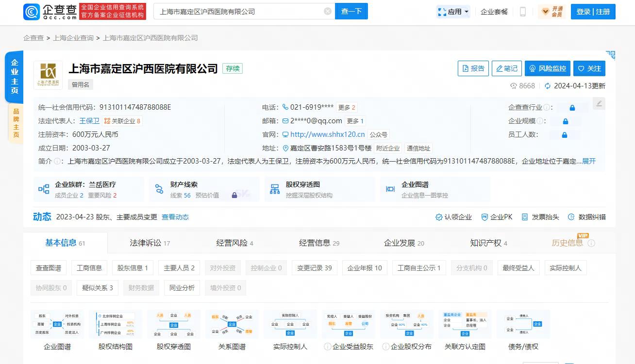Click 数据纠错
Image resolution: width=635 pixels, height=364 pixels.
pos(587,217)
